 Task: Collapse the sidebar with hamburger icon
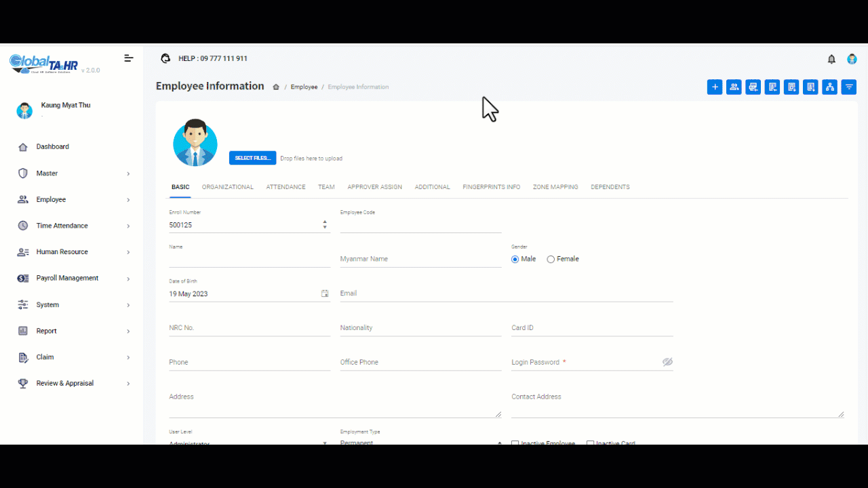128,58
